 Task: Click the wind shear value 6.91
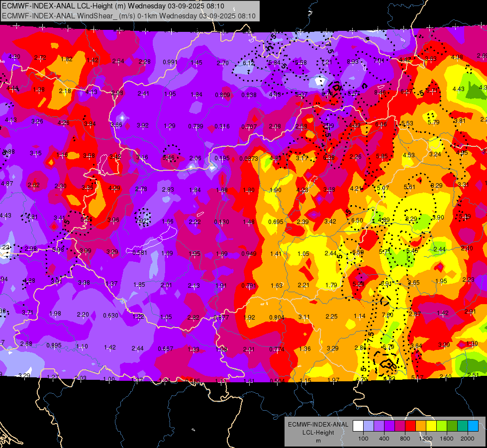pos(387,283)
